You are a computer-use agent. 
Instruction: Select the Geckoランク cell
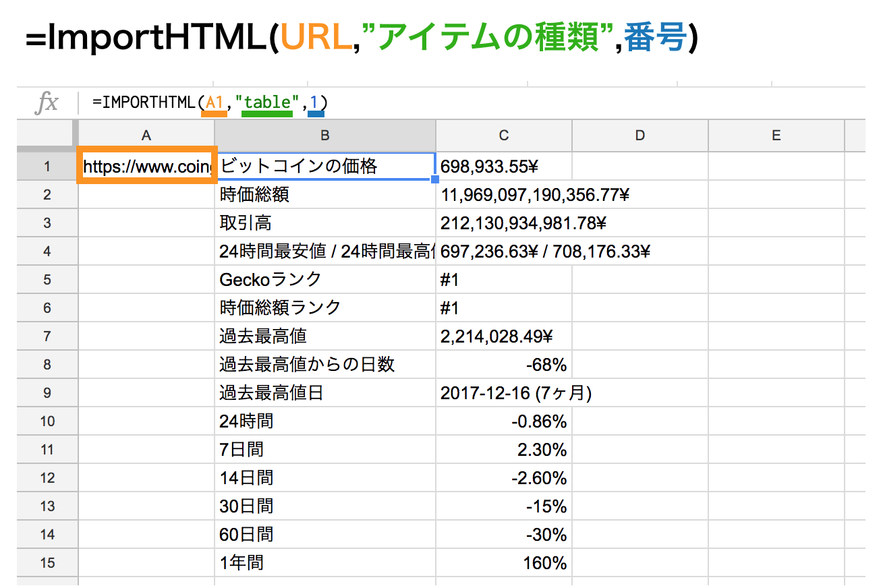pos(324,279)
